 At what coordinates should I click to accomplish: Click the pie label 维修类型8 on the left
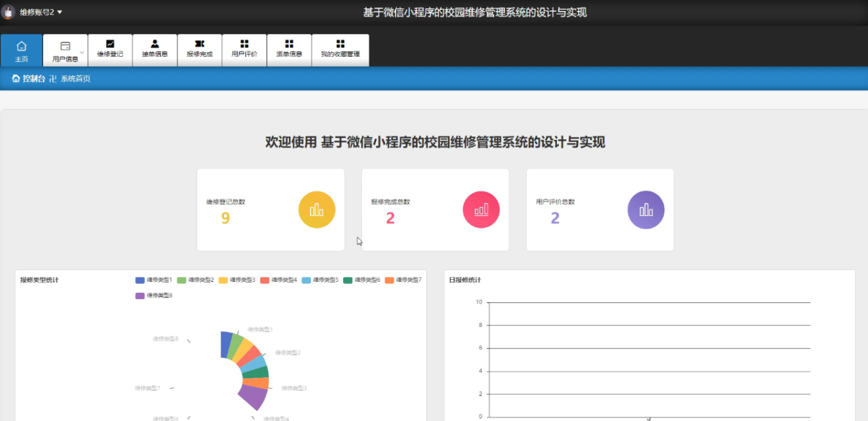pos(166,339)
